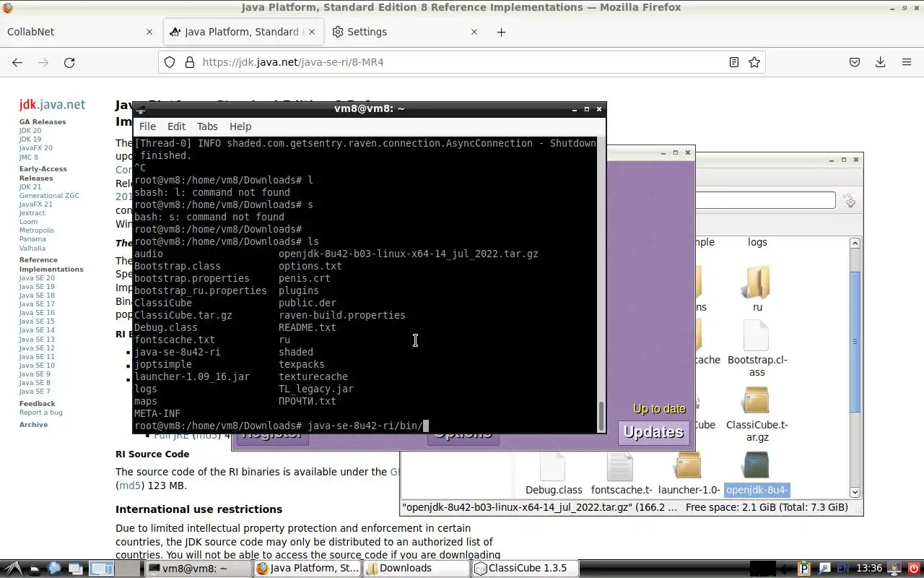Toggle Firefox reader view icon

point(734,62)
